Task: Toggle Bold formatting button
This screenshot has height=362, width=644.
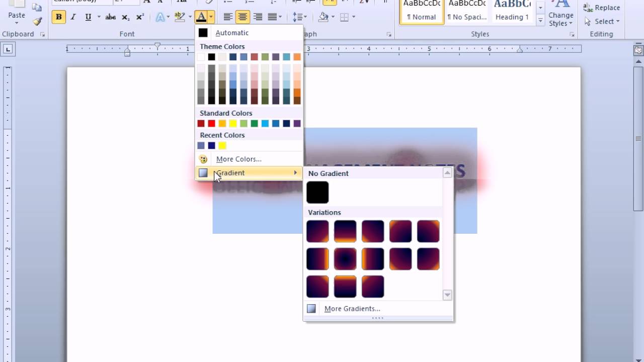Action: click(59, 17)
